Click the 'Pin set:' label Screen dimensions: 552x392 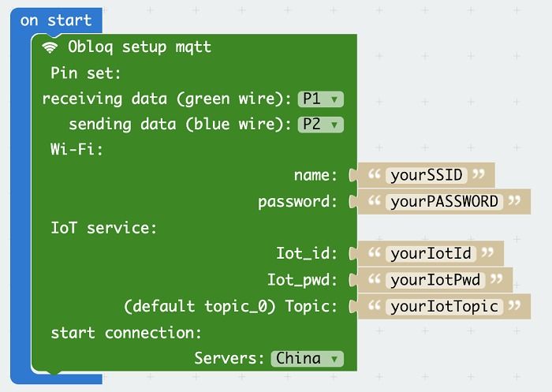point(85,73)
